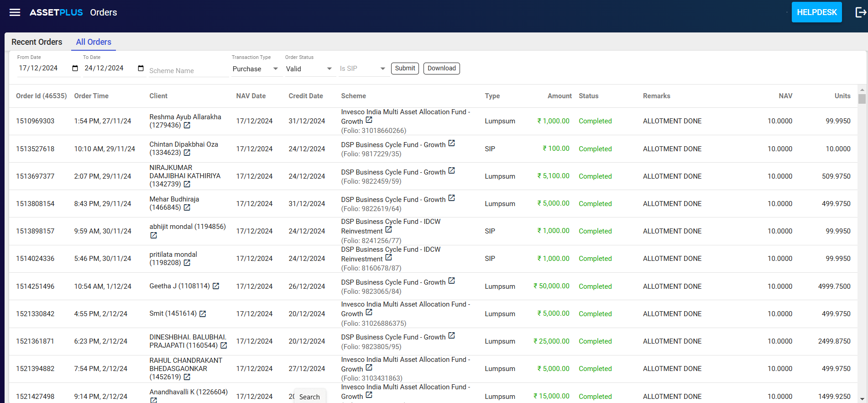Screen dimensions: 868x403
Task: Open scheme link icon for order 1521361871
Action: [x=452, y=335]
